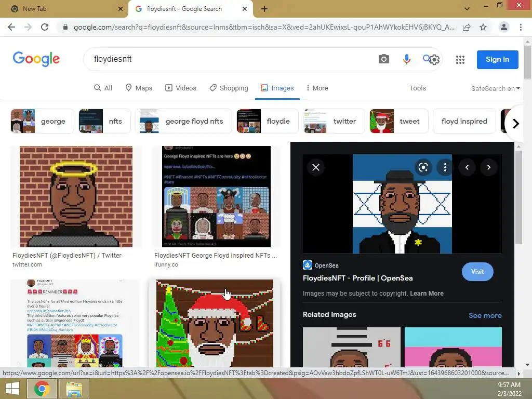532x399 pixels.
Task: Click the padlock site info icon
Action: pyautogui.click(x=65, y=27)
